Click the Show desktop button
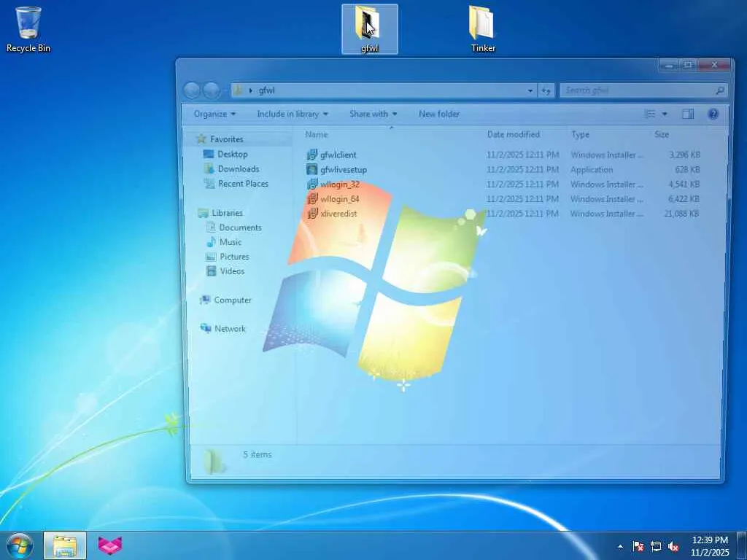747x560 pixels. tap(742, 545)
